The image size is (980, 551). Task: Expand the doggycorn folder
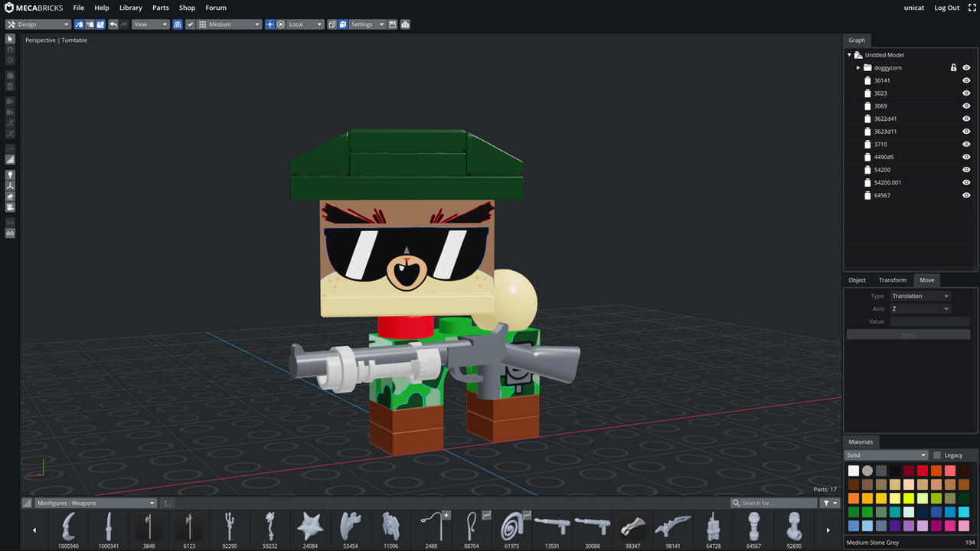(x=857, y=67)
